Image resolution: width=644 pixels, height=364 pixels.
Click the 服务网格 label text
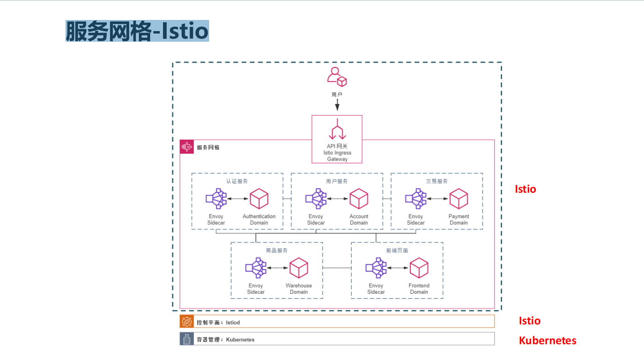point(208,147)
